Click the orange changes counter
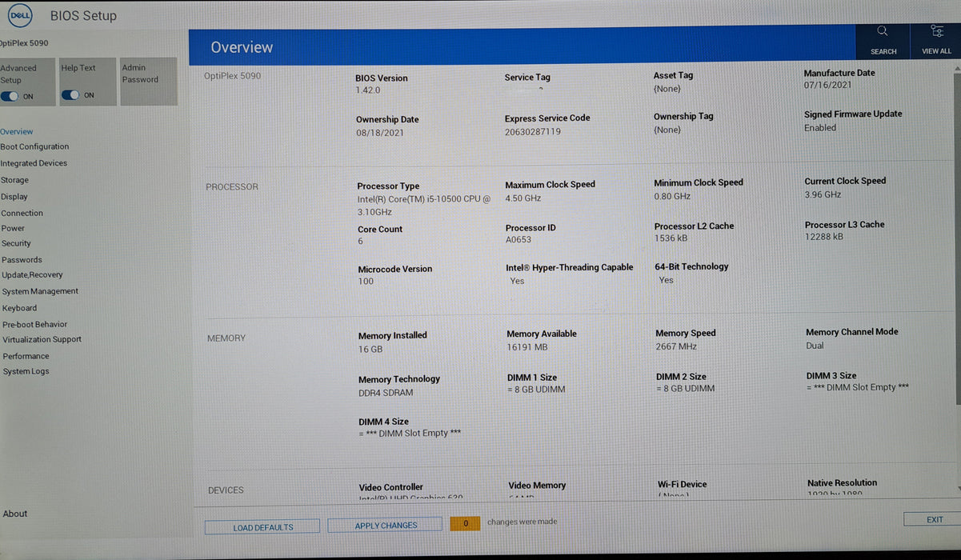The height and width of the screenshot is (560, 961). click(x=465, y=523)
